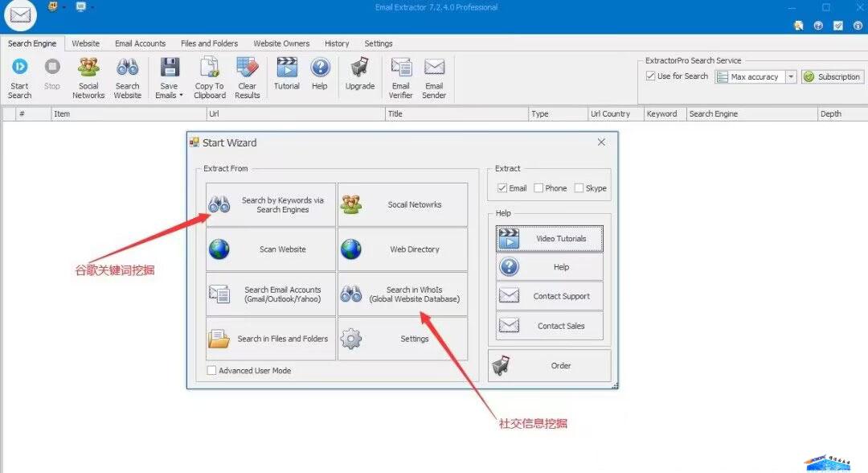Open the Max accuracy dropdown
The height and width of the screenshot is (473, 868).
click(x=791, y=76)
